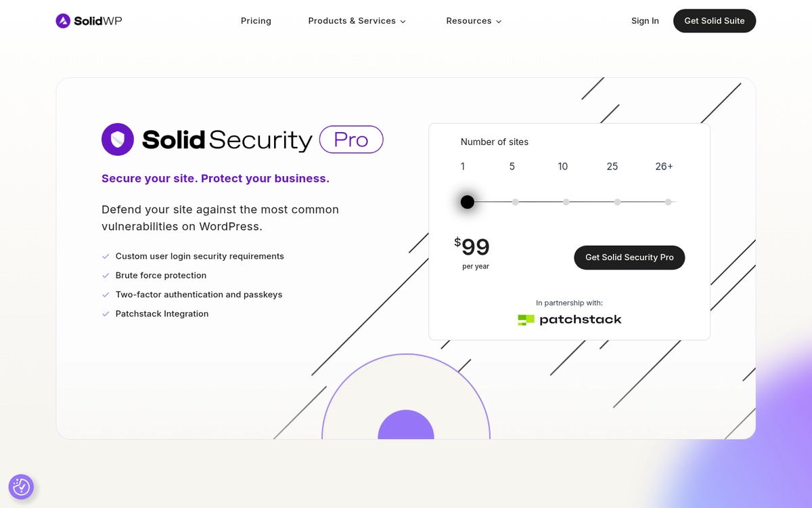Select the slider stop for 26+ sites

[x=668, y=201]
